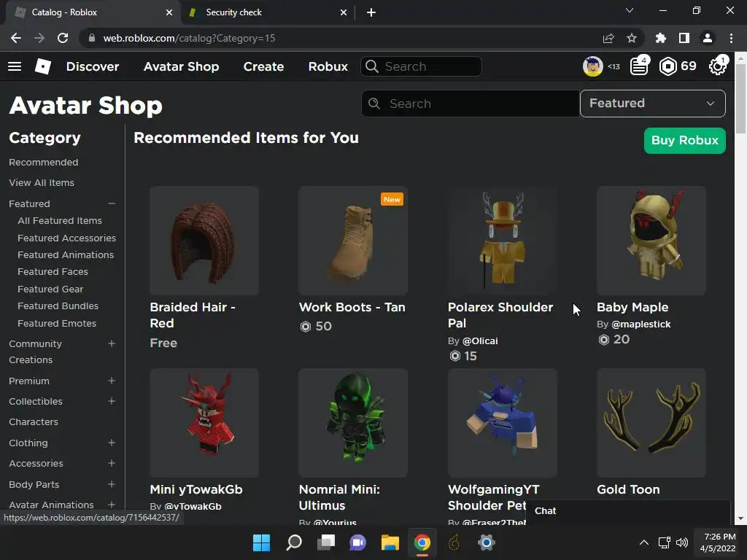Open Featured Emotes subcategory
747x560 pixels.
coord(57,323)
